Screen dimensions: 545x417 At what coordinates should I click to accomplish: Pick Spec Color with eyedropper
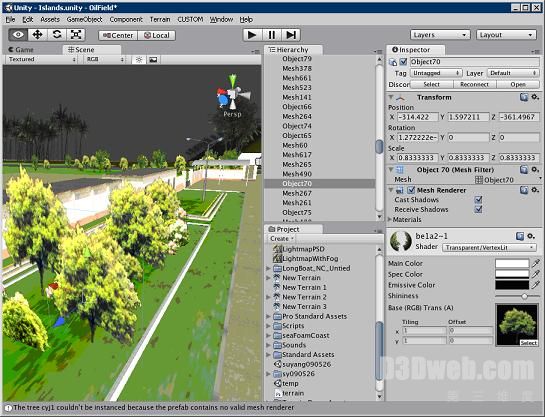coord(536,274)
